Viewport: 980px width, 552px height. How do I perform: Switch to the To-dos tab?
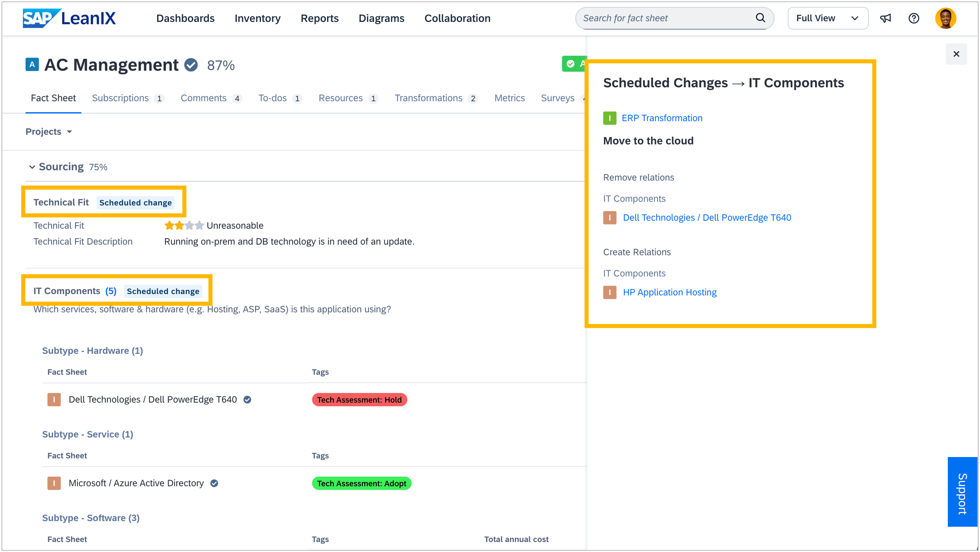280,98
